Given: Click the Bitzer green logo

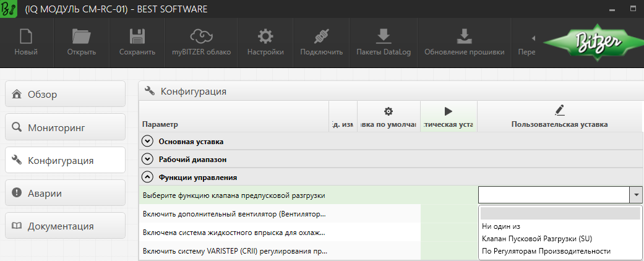Looking at the screenshot, I should pyautogui.click(x=593, y=42).
